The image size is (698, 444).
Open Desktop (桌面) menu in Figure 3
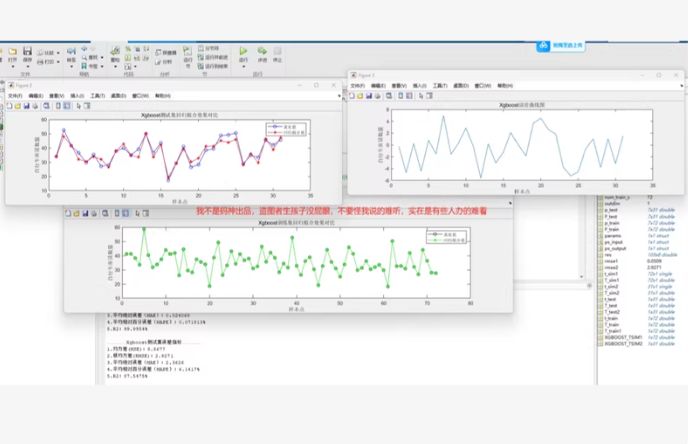(461, 86)
